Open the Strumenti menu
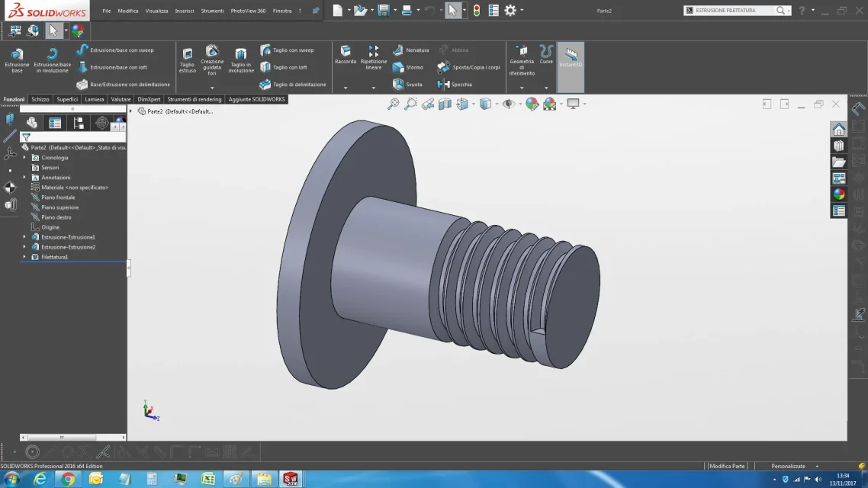 point(212,11)
